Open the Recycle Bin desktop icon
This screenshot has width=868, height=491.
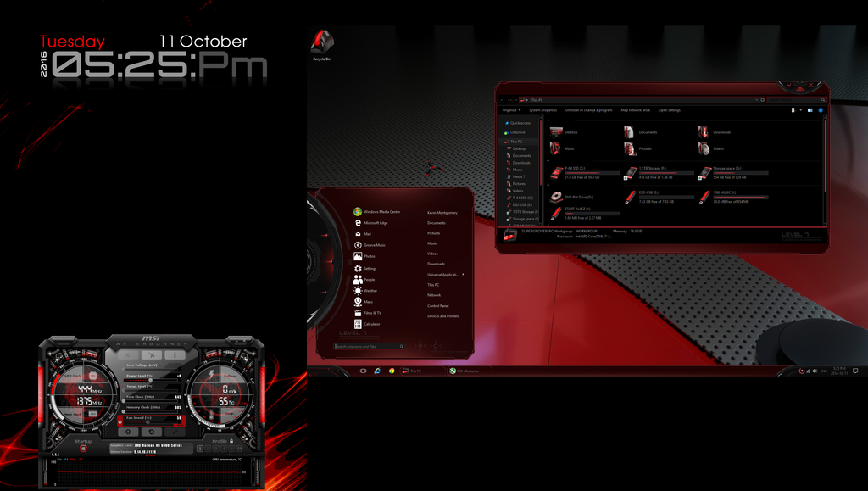coord(321,44)
